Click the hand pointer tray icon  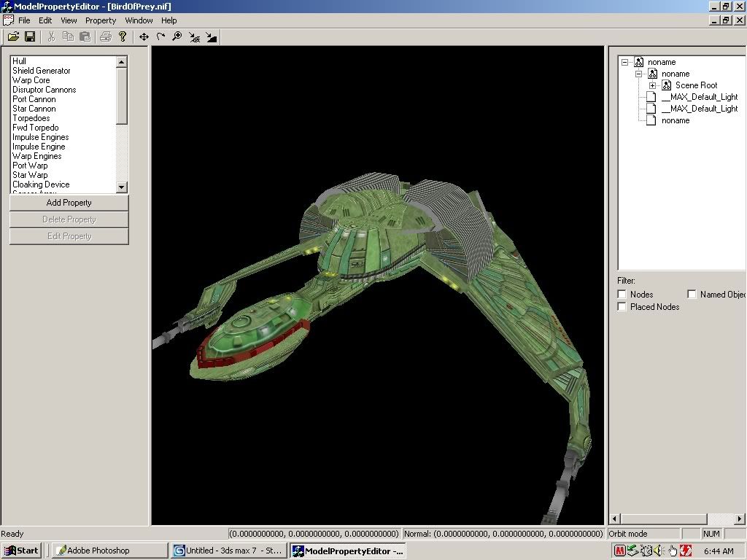[672, 551]
